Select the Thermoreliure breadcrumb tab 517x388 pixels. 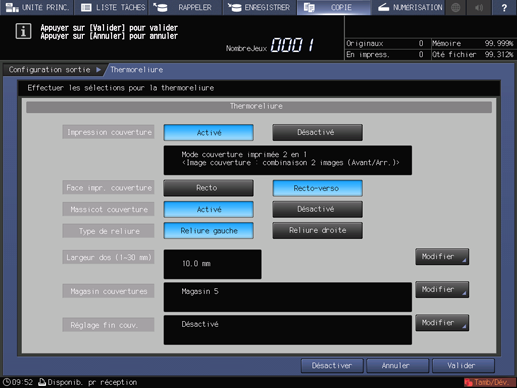click(137, 70)
